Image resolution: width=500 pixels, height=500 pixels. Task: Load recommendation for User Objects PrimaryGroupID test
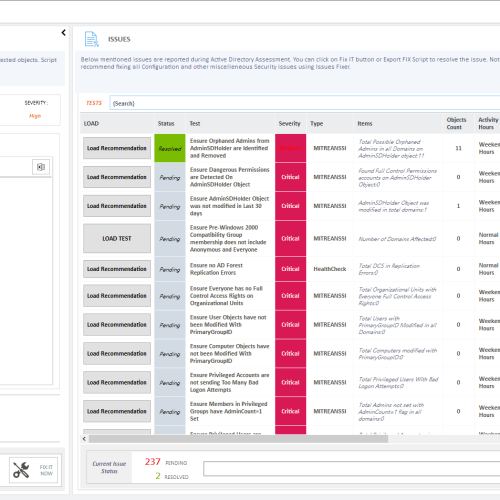coord(117,325)
